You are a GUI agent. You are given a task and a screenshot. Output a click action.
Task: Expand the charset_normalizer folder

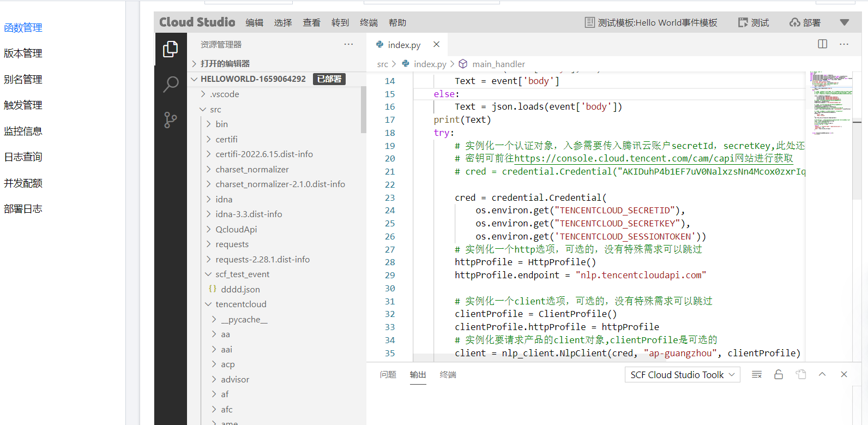209,169
